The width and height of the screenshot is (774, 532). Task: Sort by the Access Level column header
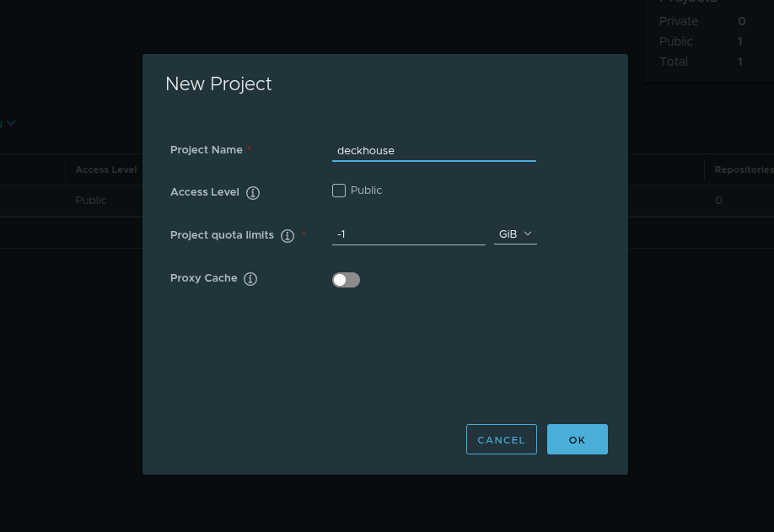point(105,169)
